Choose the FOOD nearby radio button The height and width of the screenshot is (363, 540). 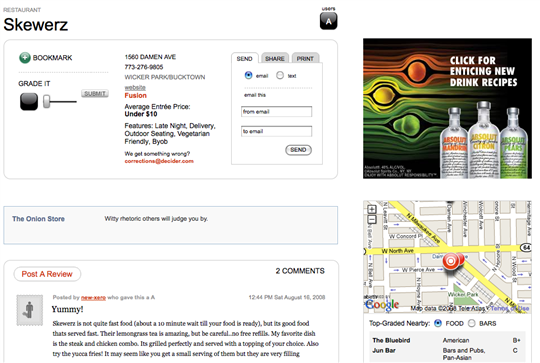438,323
